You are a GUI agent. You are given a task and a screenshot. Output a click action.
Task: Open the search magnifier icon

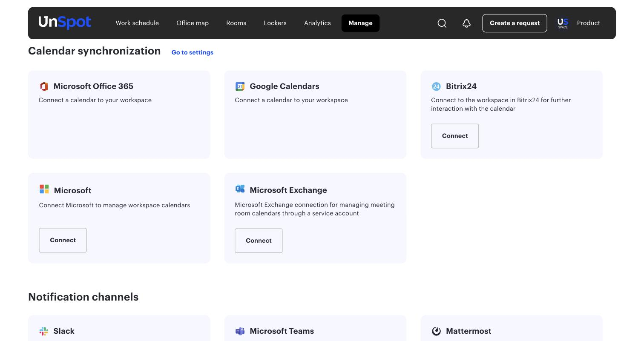click(442, 23)
